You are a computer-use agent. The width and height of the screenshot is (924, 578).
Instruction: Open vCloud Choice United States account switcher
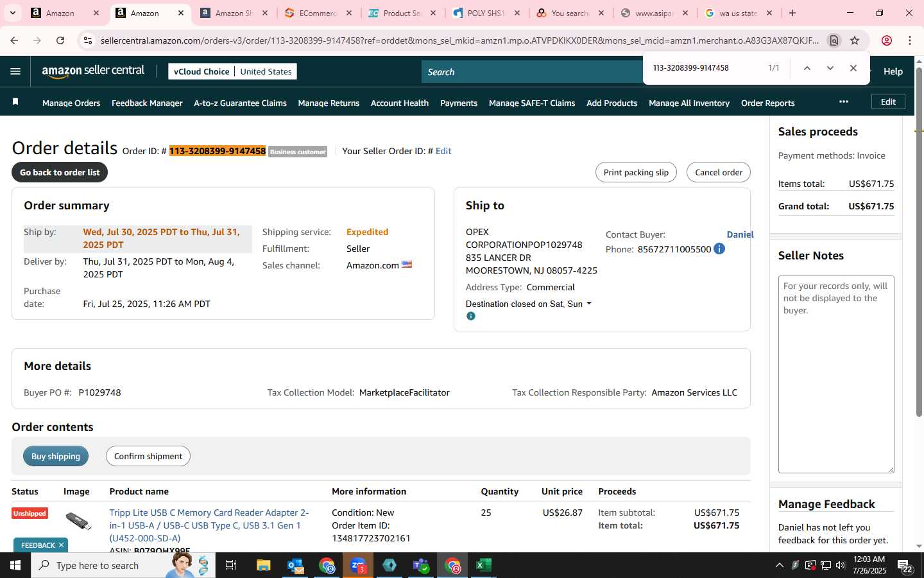point(232,71)
